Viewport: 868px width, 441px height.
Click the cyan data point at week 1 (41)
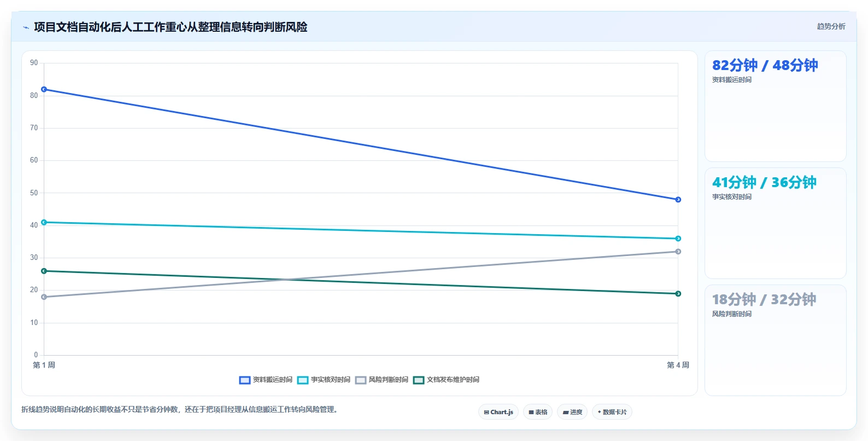tap(44, 222)
